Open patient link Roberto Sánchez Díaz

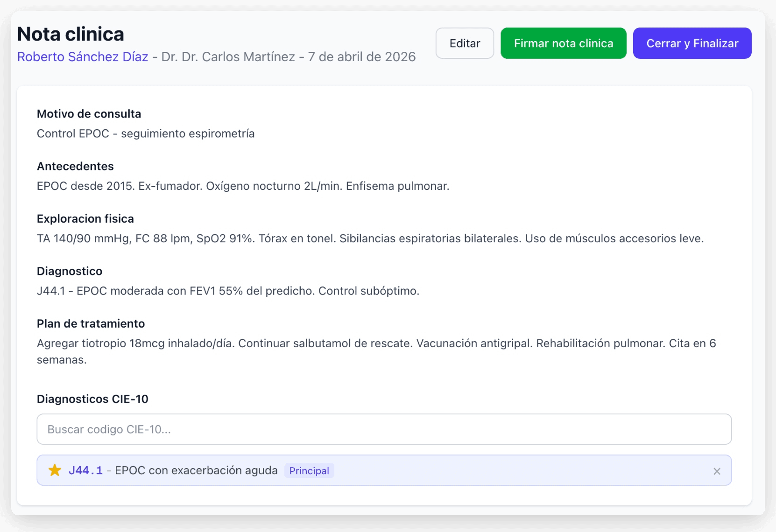[83, 57]
